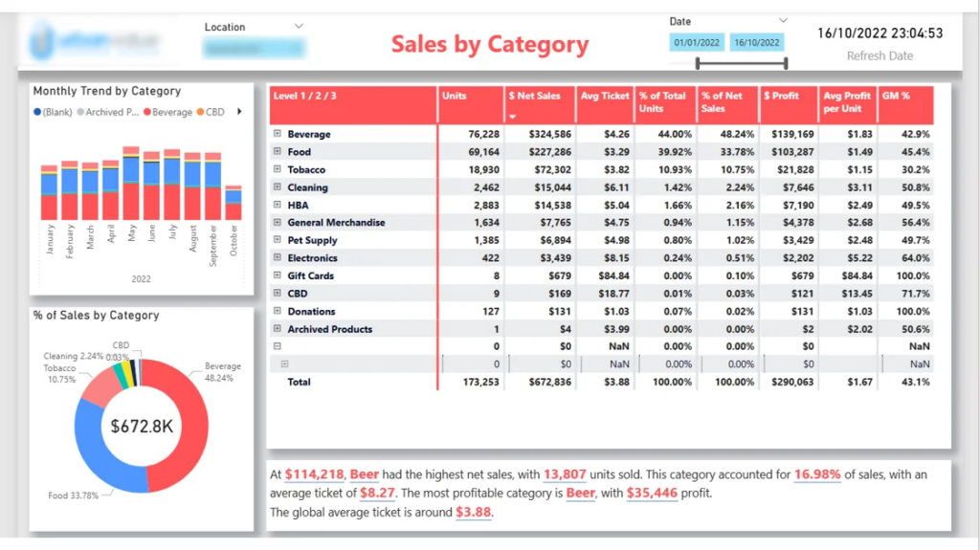Collapse the blank category row
Viewport: 980px width, 550px height.
pos(277,345)
